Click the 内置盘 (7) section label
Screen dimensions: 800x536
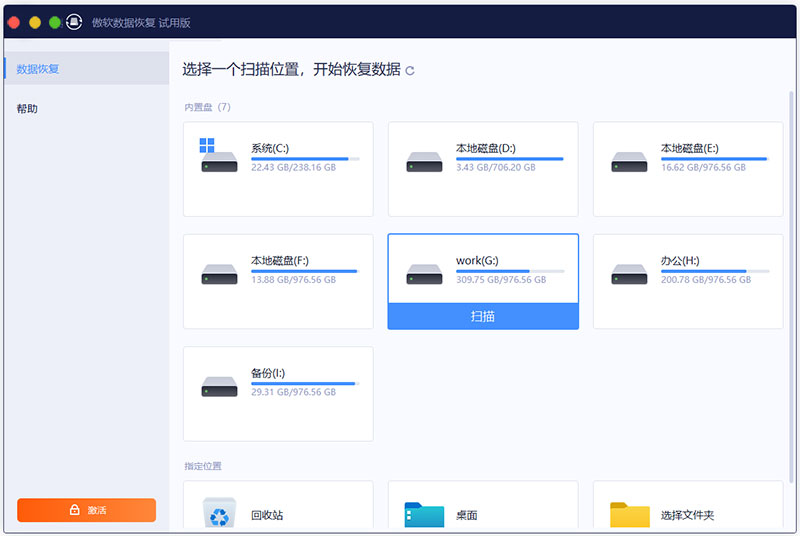[208, 107]
